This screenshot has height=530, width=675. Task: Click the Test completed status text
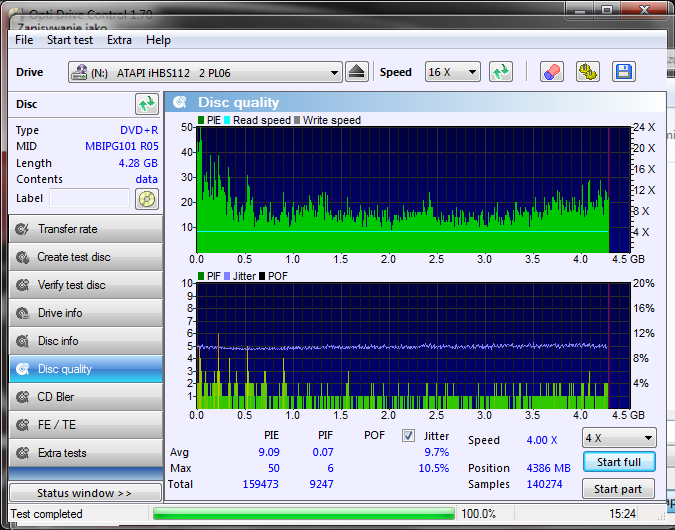tap(46, 514)
